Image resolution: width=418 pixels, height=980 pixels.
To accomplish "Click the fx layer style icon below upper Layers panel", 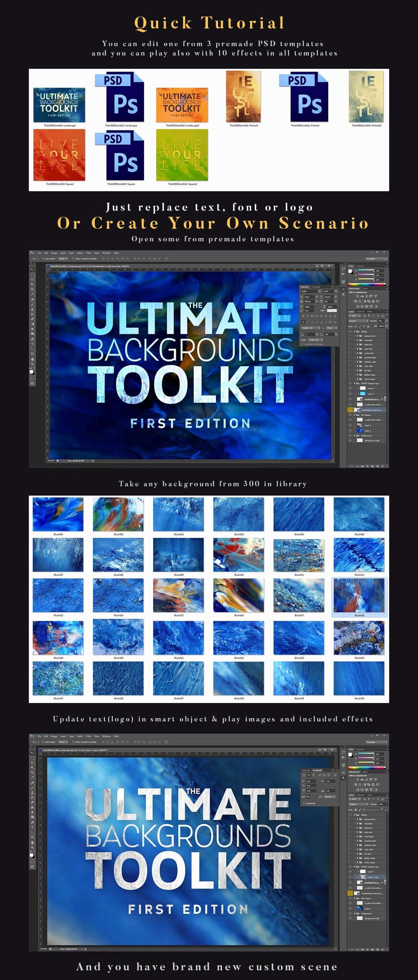I will pos(357,466).
